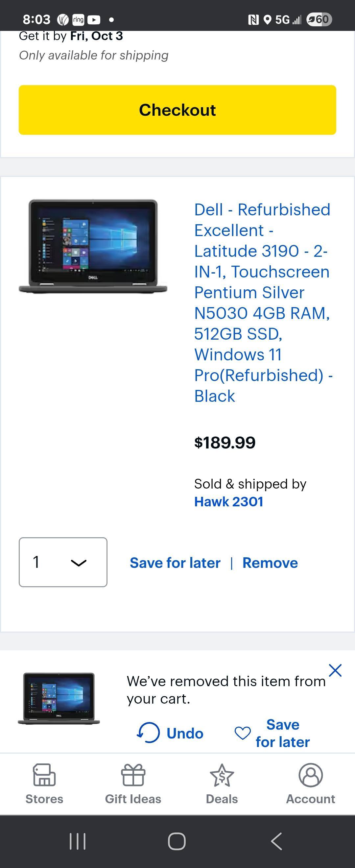Open the Deals tab
The width and height of the screenshot is (355, 868).
coord(222,784)
